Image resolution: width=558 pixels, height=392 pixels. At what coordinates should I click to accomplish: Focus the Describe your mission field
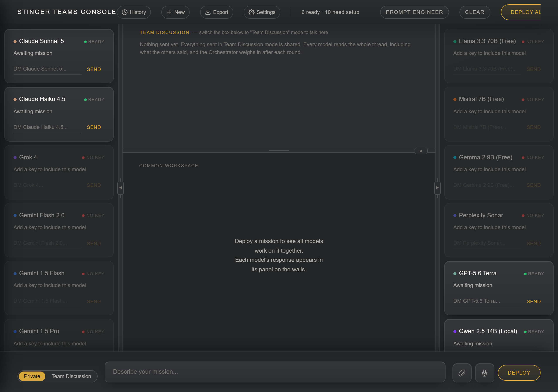pos(275,372)
